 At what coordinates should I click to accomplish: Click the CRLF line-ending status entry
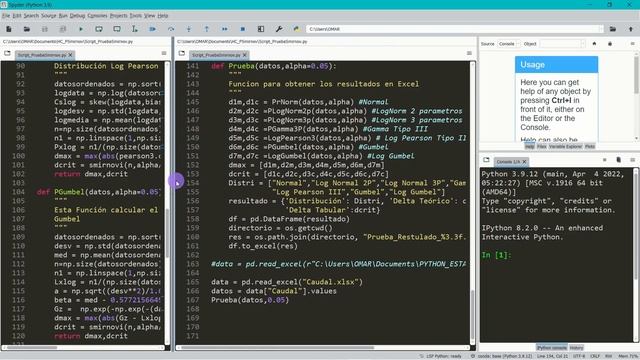pyautogui.click(x=595, y=356)
